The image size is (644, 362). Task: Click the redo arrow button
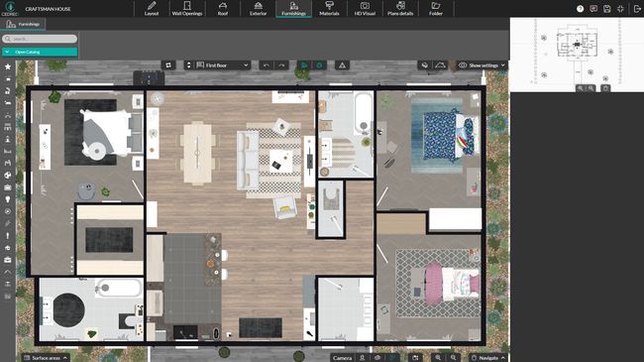click(x=281, y=65)
